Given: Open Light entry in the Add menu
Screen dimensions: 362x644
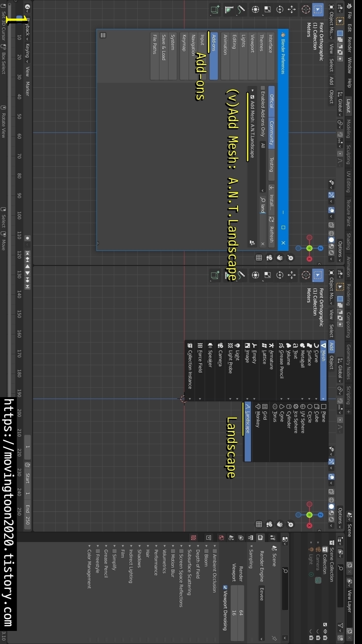Looking at the screenshot, I should 237,371.
